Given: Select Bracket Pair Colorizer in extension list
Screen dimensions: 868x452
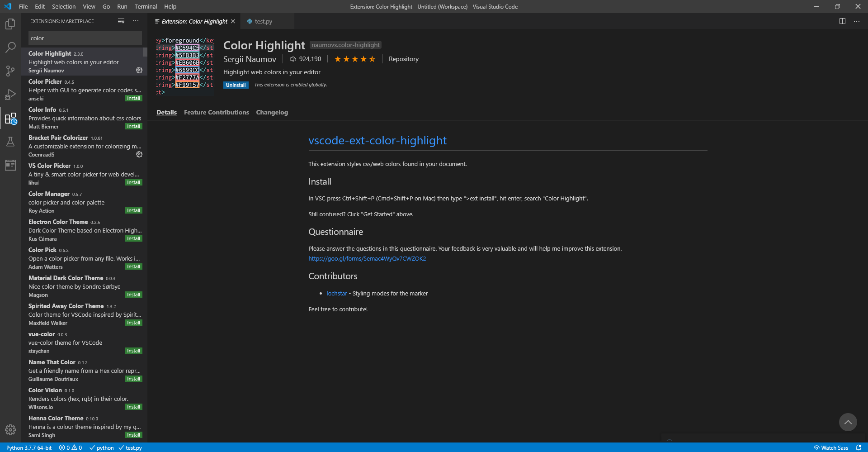Looking at the screenshot, I should tap(84, 146).
